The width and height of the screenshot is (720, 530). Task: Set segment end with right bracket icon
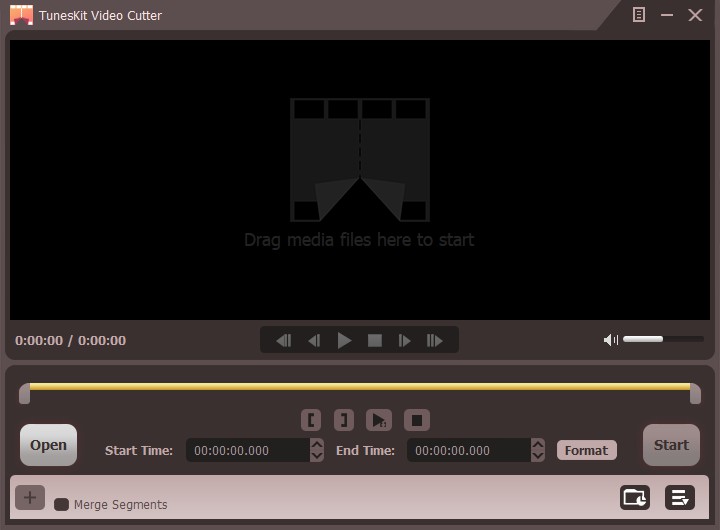pos(343,420)
